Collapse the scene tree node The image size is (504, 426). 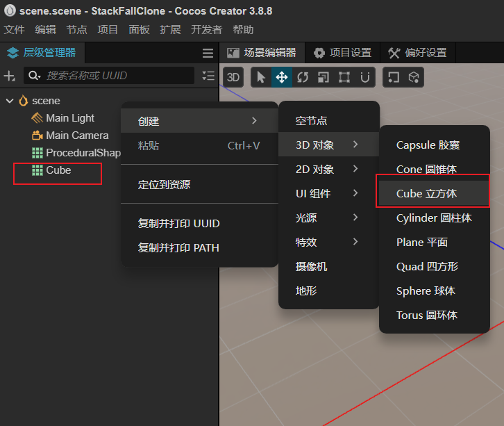tap(10, 101)
